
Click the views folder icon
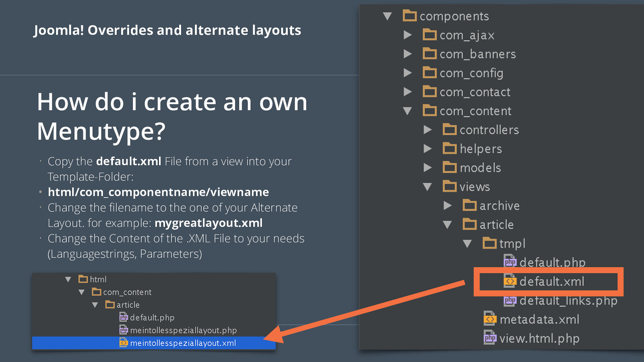pos(450,186)
